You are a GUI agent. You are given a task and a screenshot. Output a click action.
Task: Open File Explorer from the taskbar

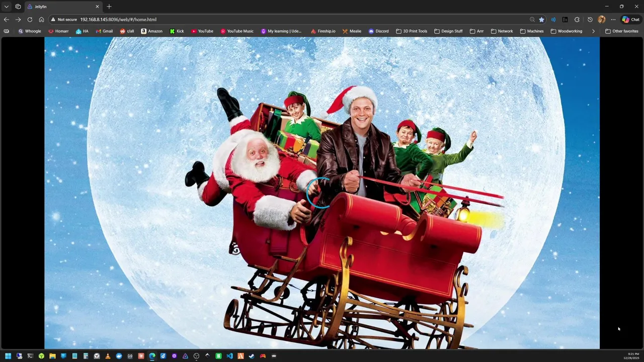[x=52, y=356]
